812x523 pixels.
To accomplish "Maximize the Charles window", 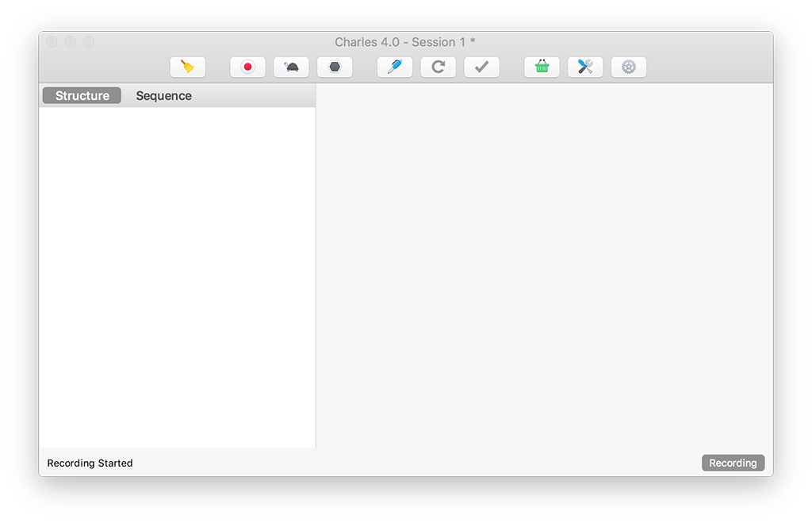I will coord(89,42).
